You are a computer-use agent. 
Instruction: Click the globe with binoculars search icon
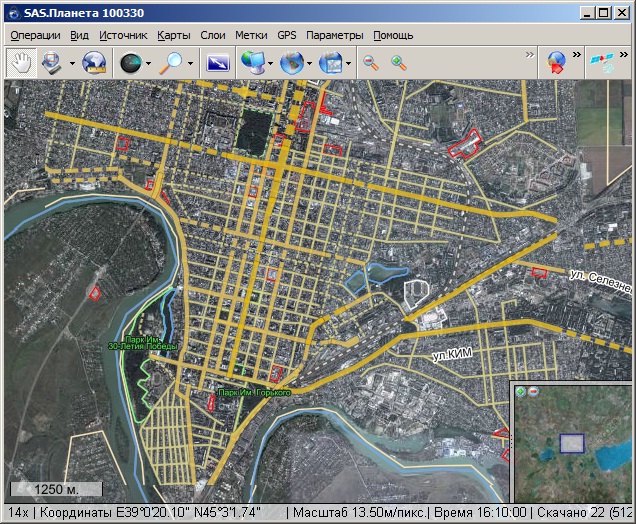click(x=95, y=62)
